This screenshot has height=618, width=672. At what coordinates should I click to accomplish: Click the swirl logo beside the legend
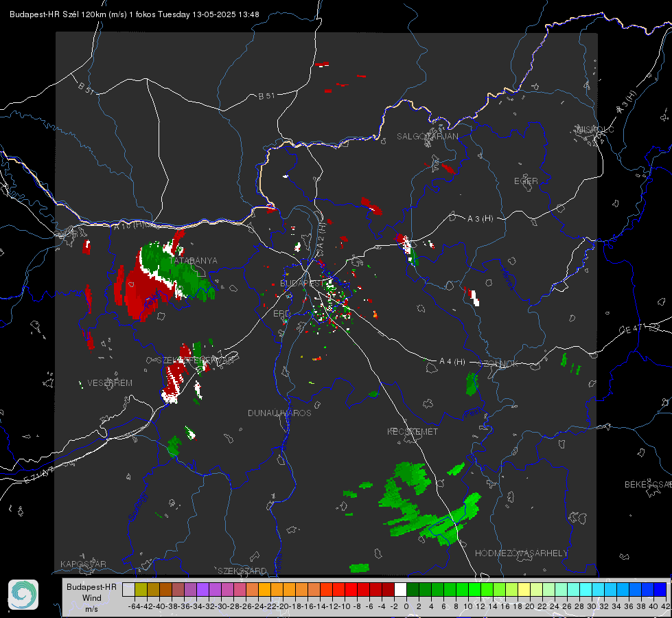[23, 595]
